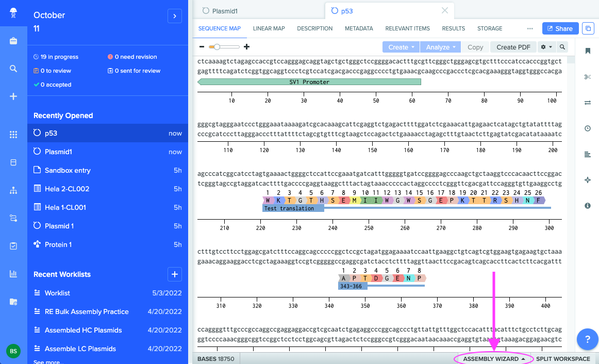Click the zoom out minus icon
Screen dimensions: 599x364
[202, 47]
